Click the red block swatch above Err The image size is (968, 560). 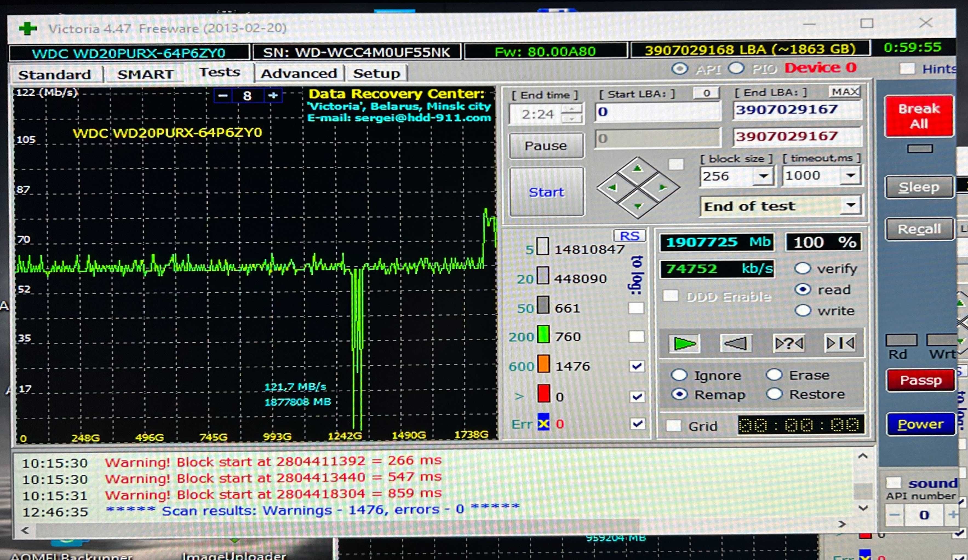tap(543, 393)
